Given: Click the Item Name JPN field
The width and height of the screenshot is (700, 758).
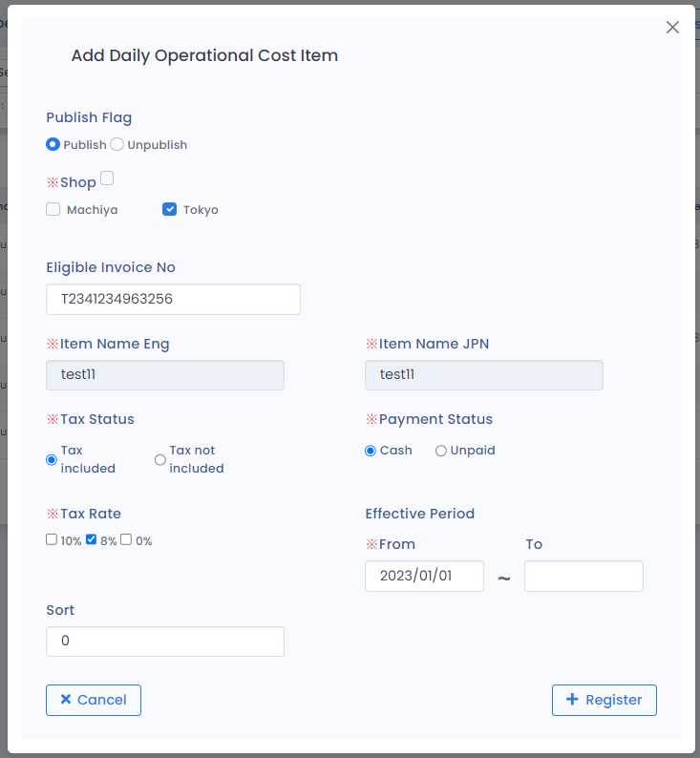Looking at the screenshot, I should tap(483, 375).
